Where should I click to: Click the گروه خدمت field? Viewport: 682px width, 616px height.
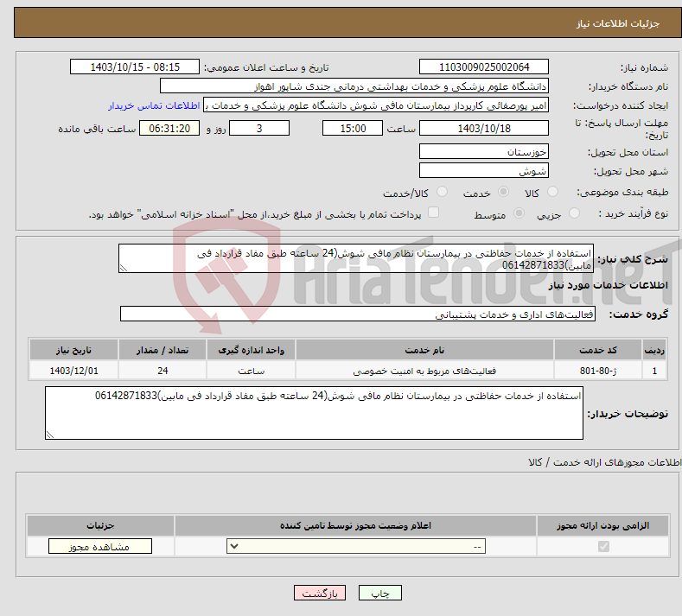358,314
